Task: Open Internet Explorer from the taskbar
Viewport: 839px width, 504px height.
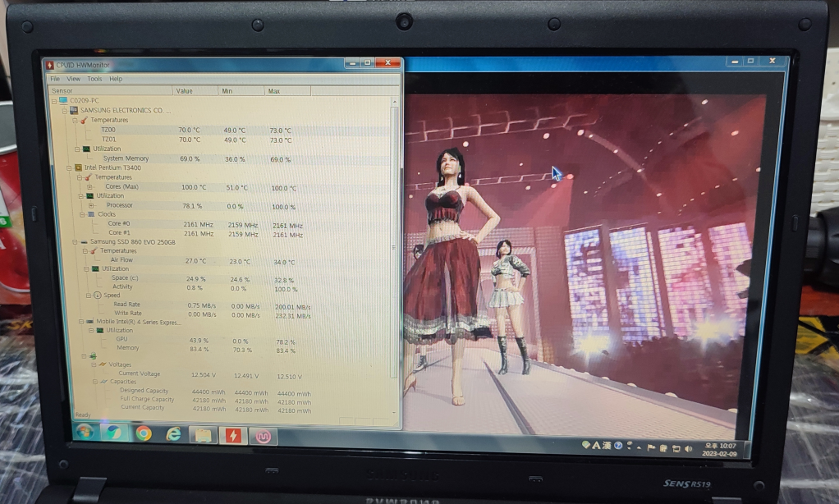Action: [x=173, y=433]
